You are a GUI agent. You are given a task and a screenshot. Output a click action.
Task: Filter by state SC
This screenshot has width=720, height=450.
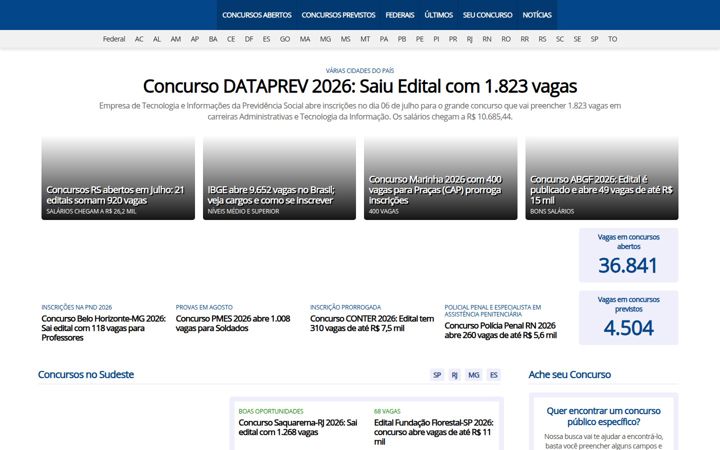560,39
